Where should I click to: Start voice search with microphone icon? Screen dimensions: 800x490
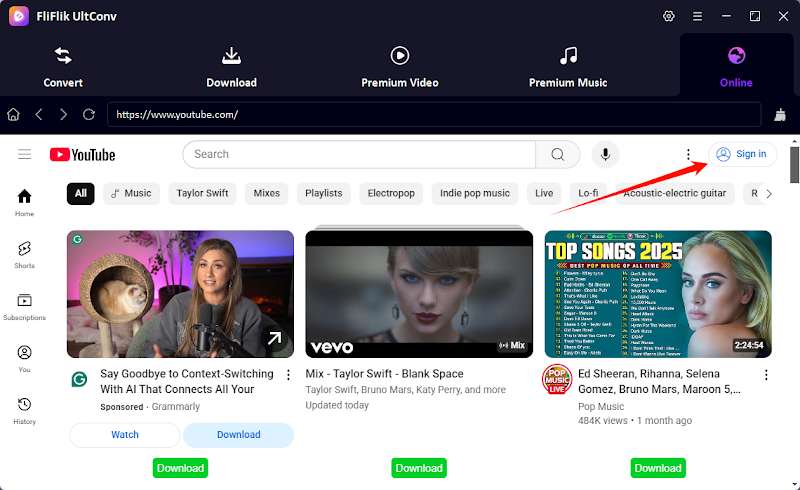[605, 154]
